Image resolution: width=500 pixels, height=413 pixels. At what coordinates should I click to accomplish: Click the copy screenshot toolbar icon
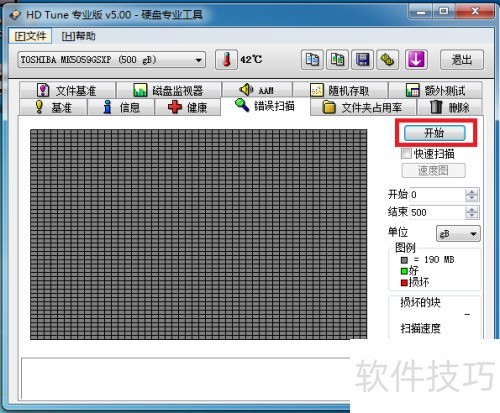337,60
